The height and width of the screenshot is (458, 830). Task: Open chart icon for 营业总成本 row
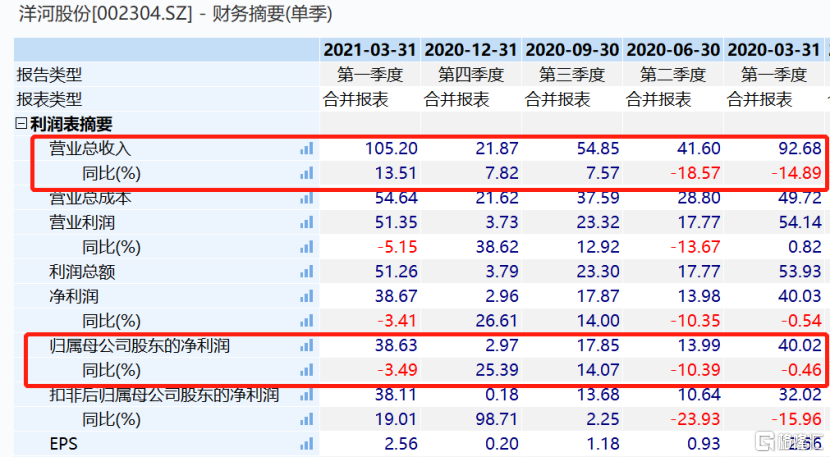[x=306, y=198]
